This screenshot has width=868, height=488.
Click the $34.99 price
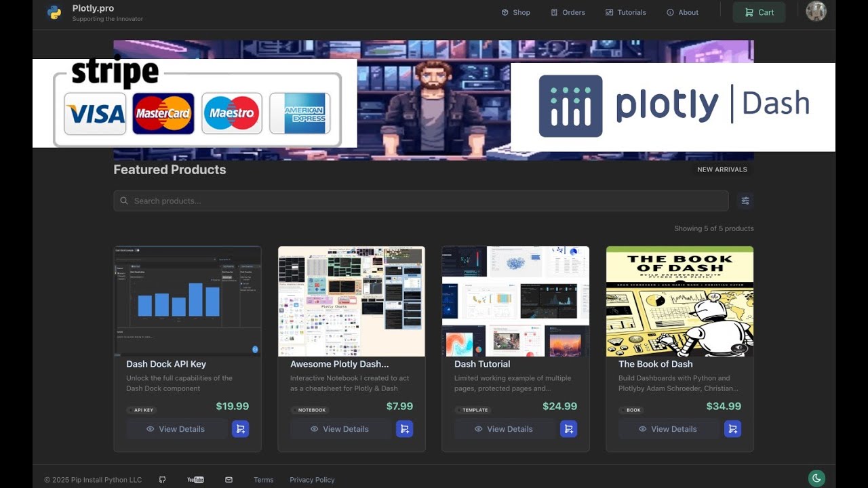pos(724,407)
